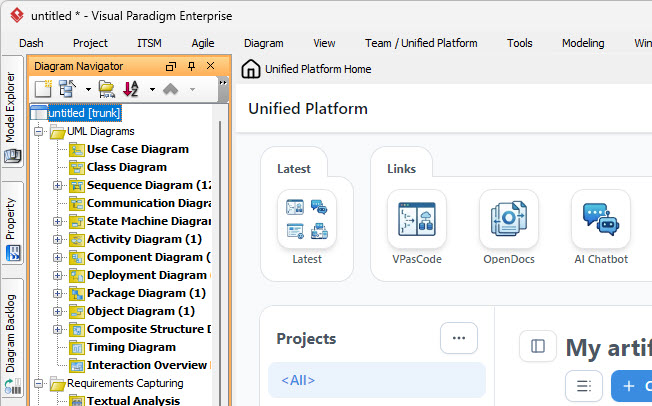Open the sort options dropdown arrow
The width and height of the screenshot is (652, 406).
pyautogui.click(x=152, y=89)
